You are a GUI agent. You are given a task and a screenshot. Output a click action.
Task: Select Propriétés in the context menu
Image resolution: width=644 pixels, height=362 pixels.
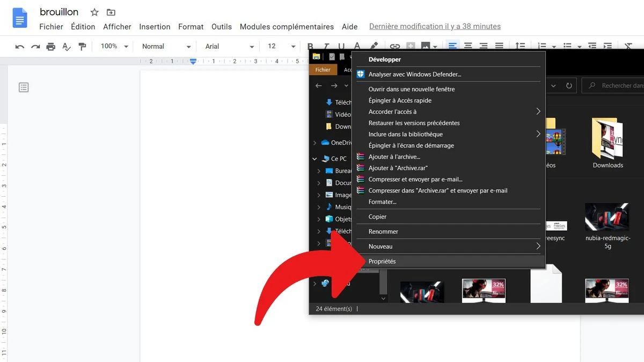tap(382, 261)
